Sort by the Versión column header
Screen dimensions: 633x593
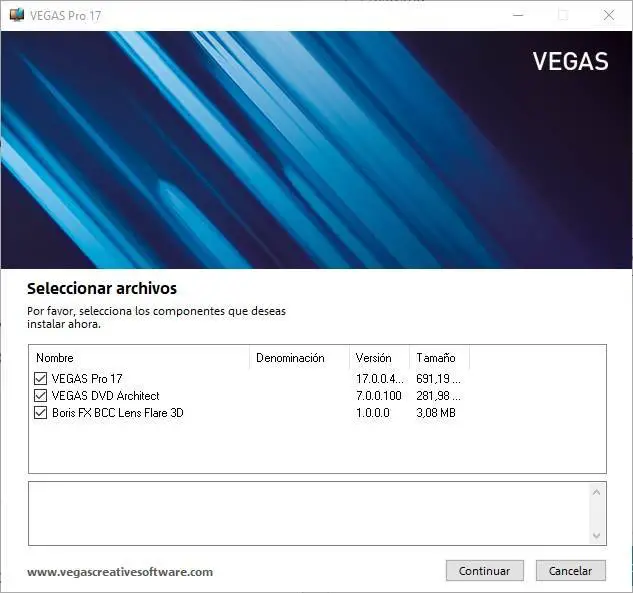coord(379,358)
